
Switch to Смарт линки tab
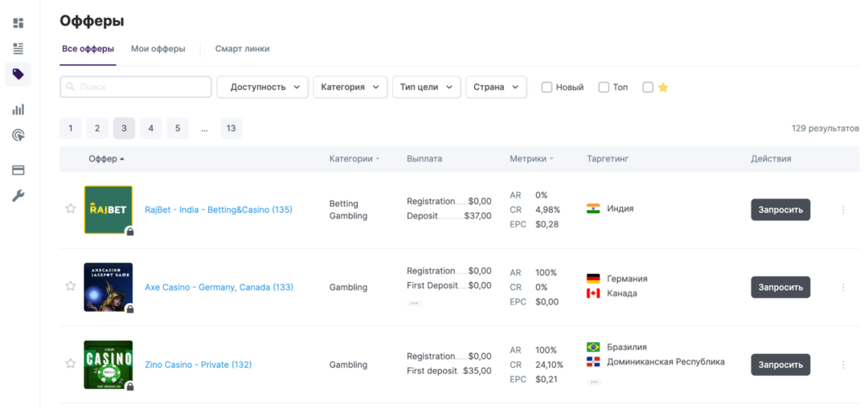(x=243, y=49)
